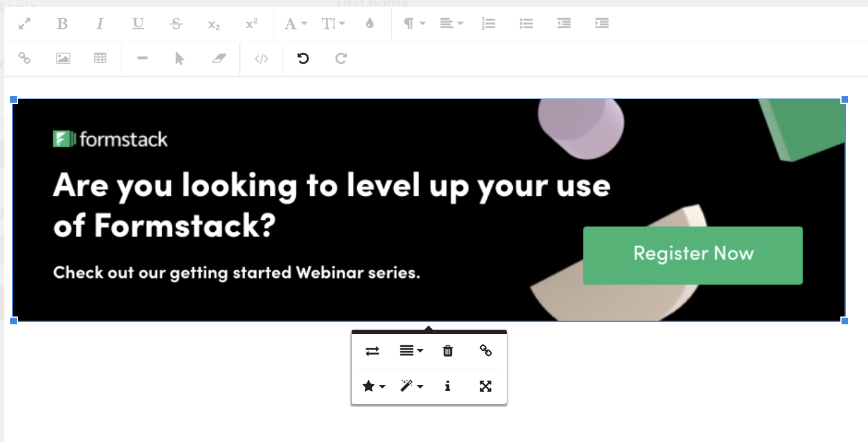Screen dimensions: 868x442
Task: Show info for the selected image
Action: coord(447,386)
